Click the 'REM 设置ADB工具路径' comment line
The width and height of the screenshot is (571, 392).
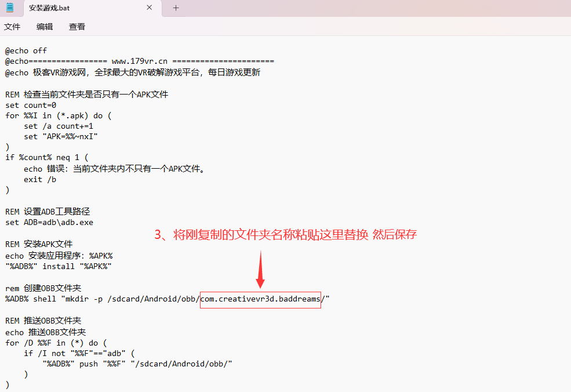tap(48, 212)
